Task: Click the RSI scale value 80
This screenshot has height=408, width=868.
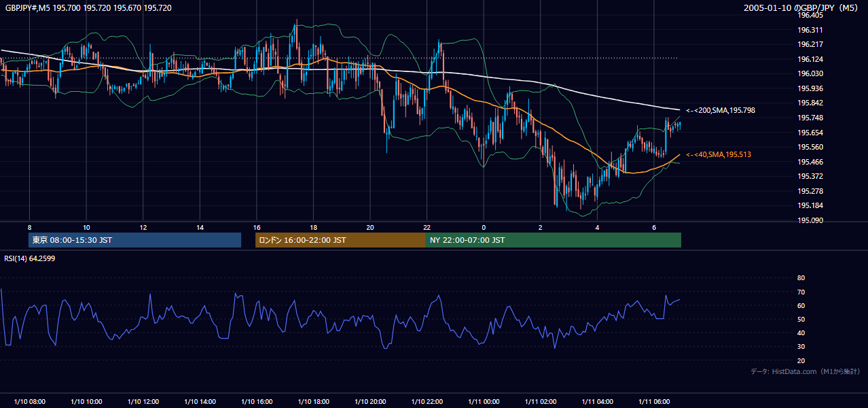Action: pos(801,278)
